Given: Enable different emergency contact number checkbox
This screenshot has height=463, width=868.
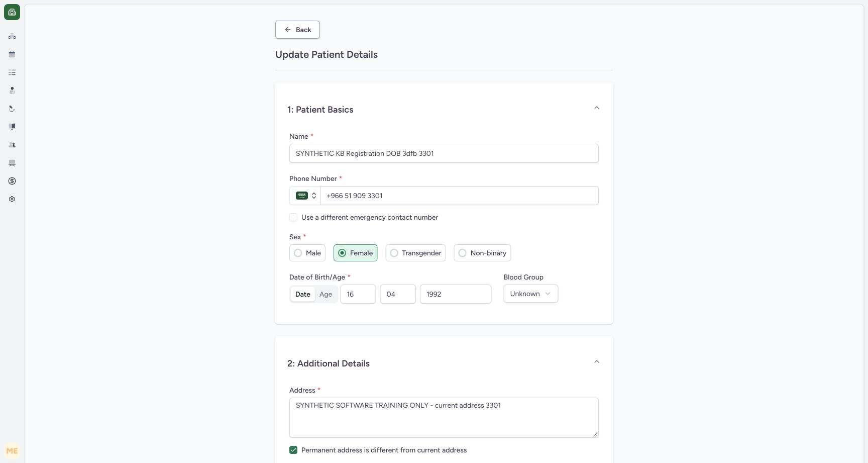Looking at the screenshot, I should coord(293,217).
